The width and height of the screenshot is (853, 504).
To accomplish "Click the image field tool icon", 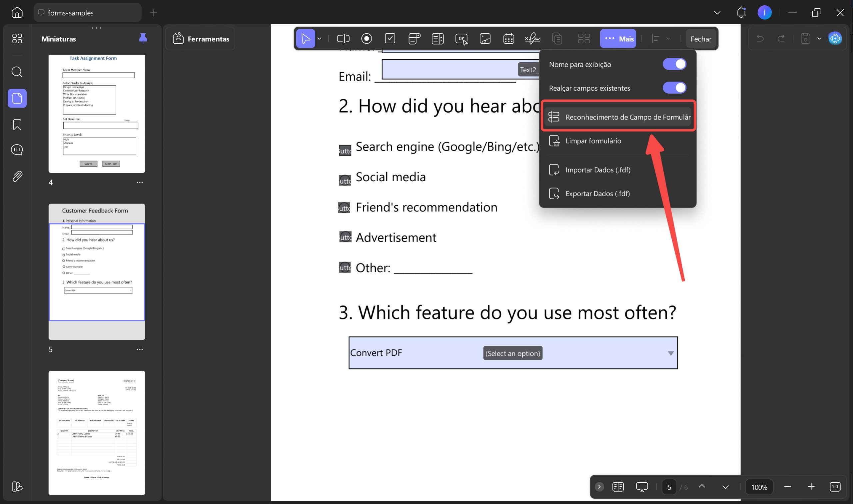I will pyautogui.click(x=485, y=39).
